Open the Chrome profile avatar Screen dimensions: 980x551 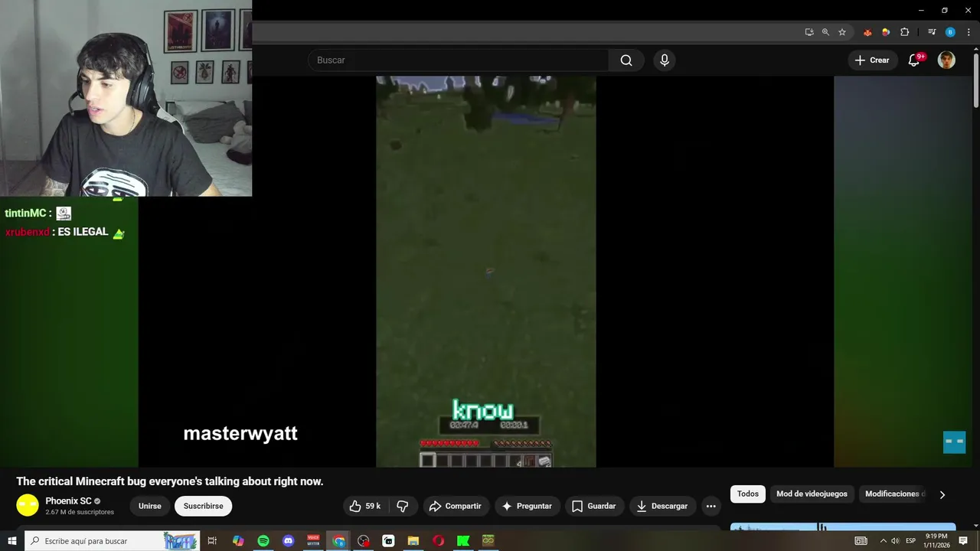pos(950,32)
